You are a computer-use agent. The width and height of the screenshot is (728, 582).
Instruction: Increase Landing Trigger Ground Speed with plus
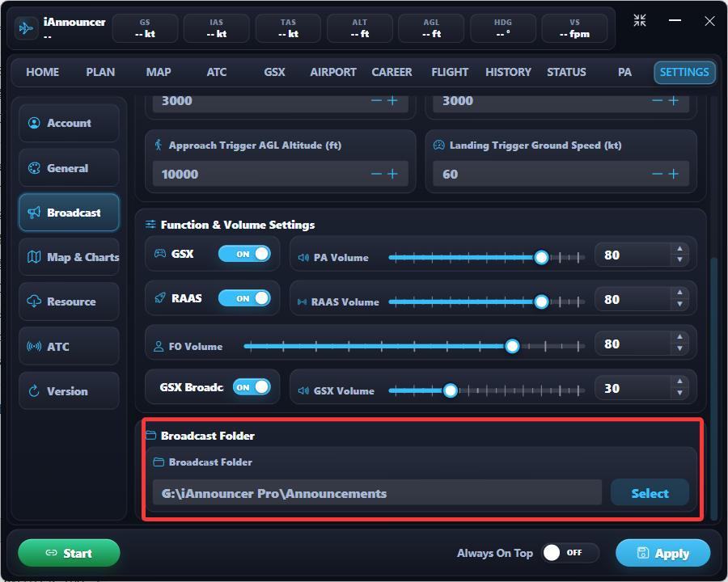click(x=674, y=174)
